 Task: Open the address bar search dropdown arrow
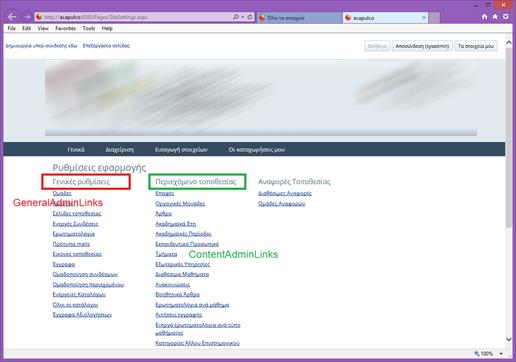coord(243,17)
